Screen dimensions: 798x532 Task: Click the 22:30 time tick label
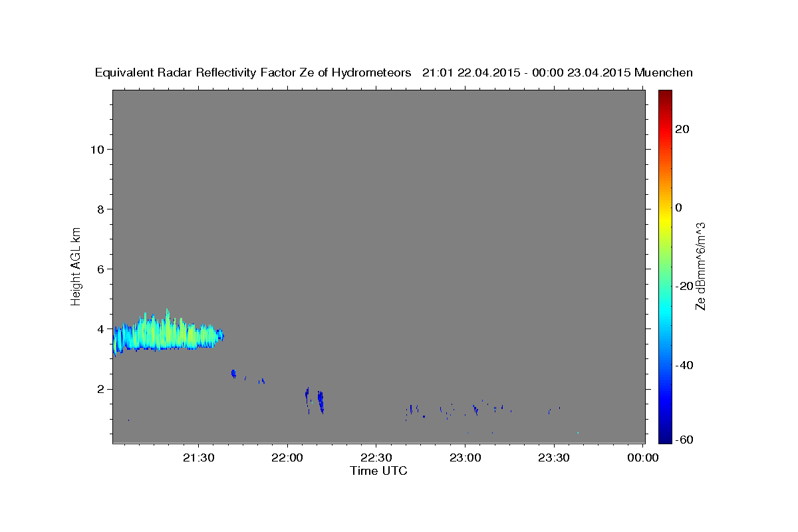tap(376, 458)
